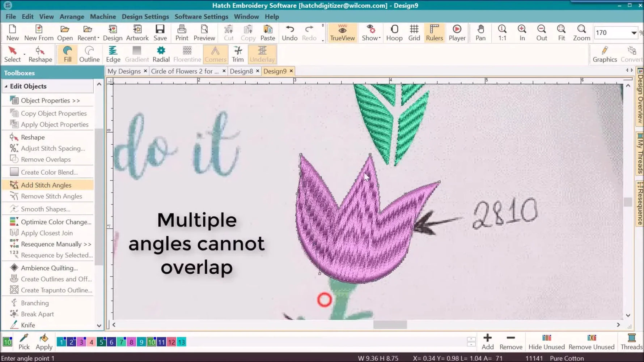Toggle the Grid display
Viewport: 644px width, 362px height.
tap(414, 33)
